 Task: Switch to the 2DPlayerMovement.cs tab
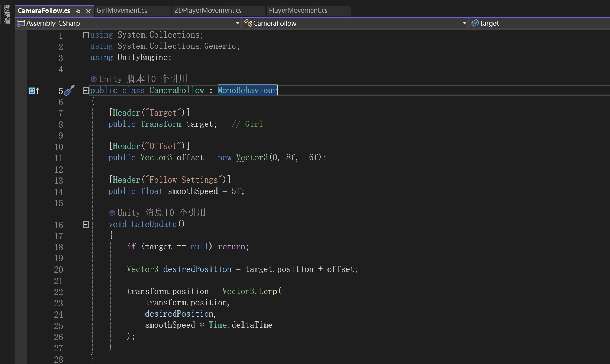(208, 11)
